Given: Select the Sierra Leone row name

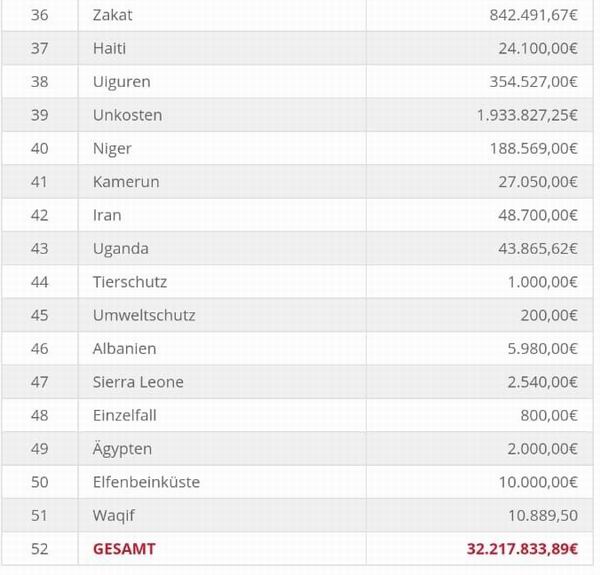Looking at the screenshot, I should tap(138, 382).
